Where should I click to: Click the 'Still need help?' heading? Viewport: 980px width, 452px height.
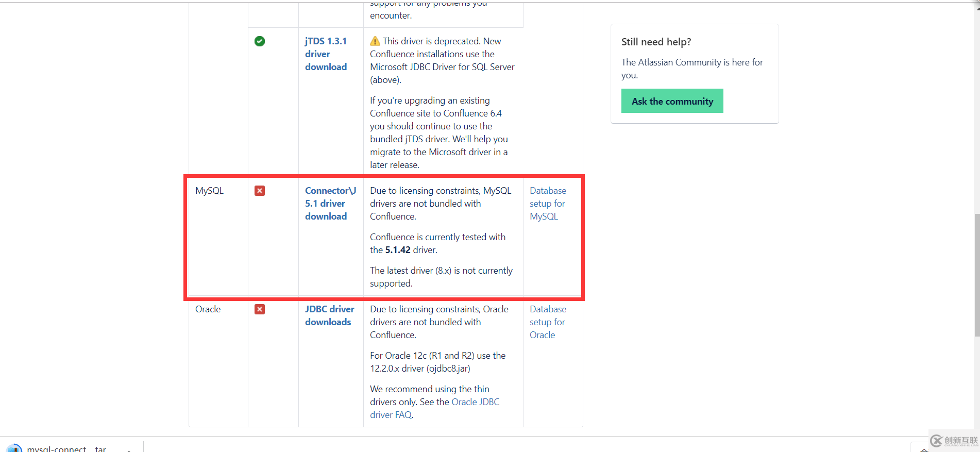[x=656, y=42]
